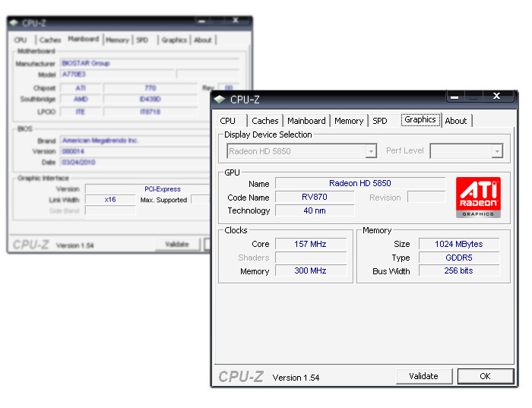Image resolution: width=532 pixels, height=408 pixels.
Task: Expand the Radeon HD 5850 device dropdown
Action: pos(371,151)
